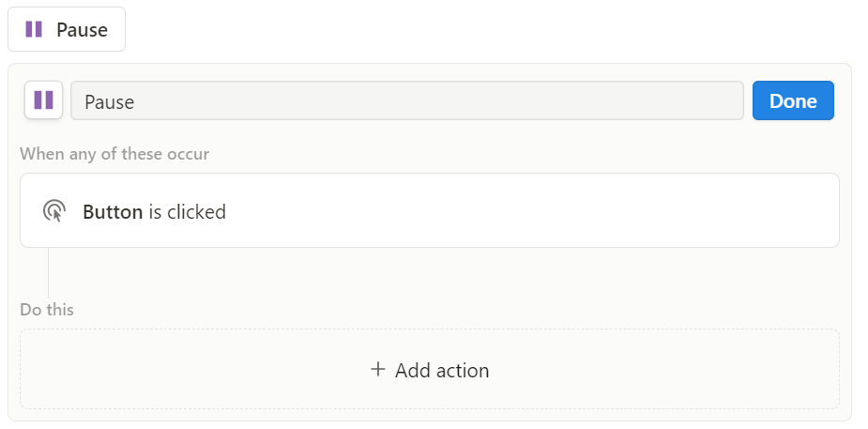Viewport: 868px width, 429px height.
Task: Open the button icon picker beside name field
Action: point(44,100)
